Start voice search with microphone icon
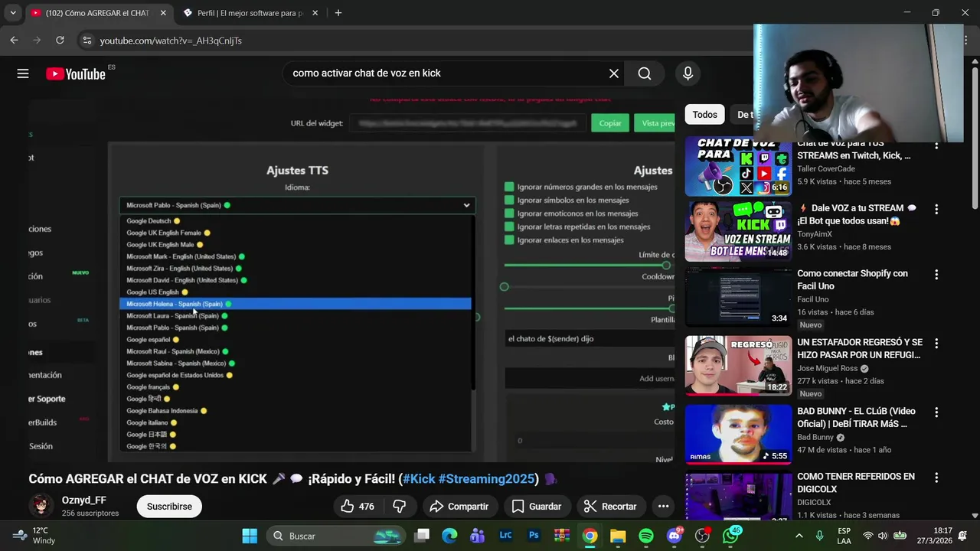 688,73
